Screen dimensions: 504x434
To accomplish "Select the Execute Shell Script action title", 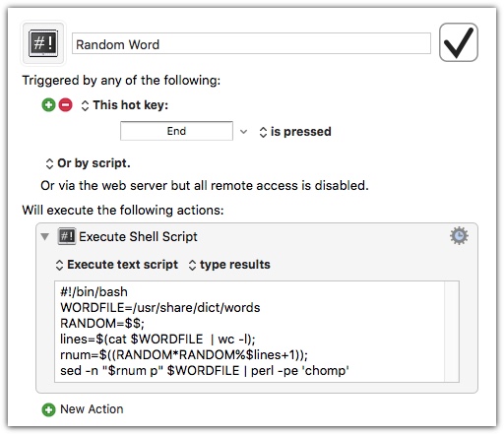I will [138, 237].
